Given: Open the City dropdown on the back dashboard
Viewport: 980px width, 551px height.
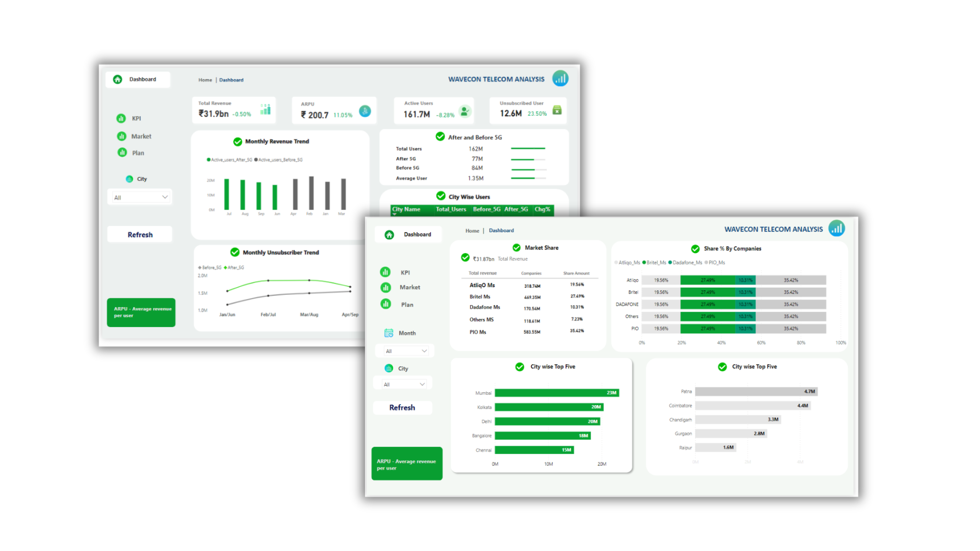Looking at the screenshot, I should pyautogui.click(x=140, y=197).
